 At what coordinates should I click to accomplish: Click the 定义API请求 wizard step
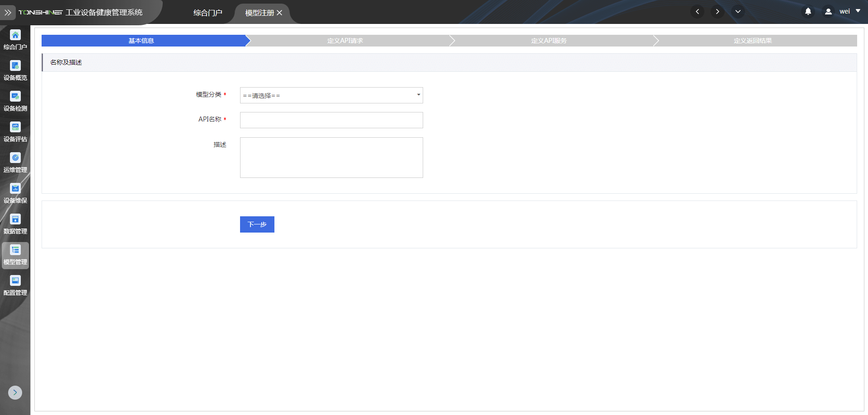tap(345, 41)
